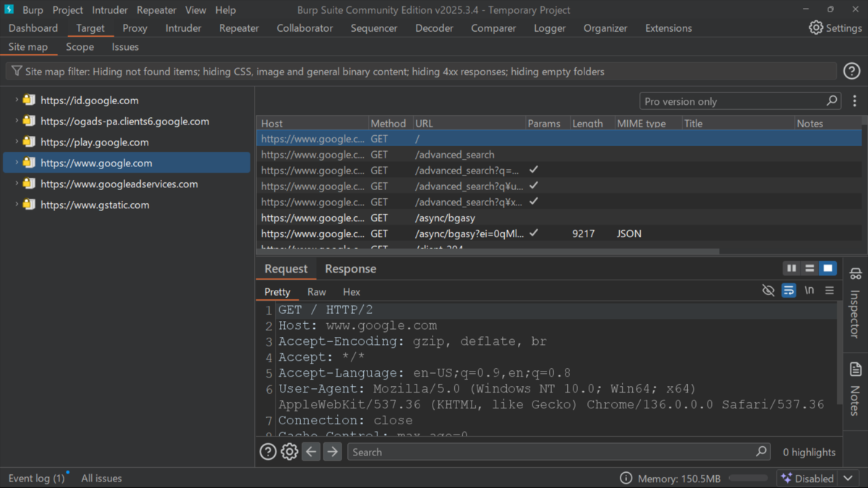This screenshot has width=868, height=488.
Task: Select top-bottom split layout icon
Action: (809, 268)
